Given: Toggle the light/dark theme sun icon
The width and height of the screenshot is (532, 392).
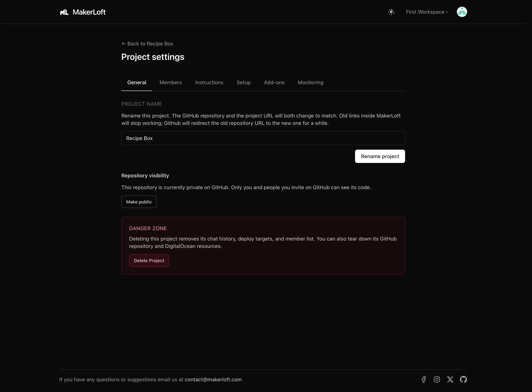Looking at the screenshot, I should coord(391,12).
